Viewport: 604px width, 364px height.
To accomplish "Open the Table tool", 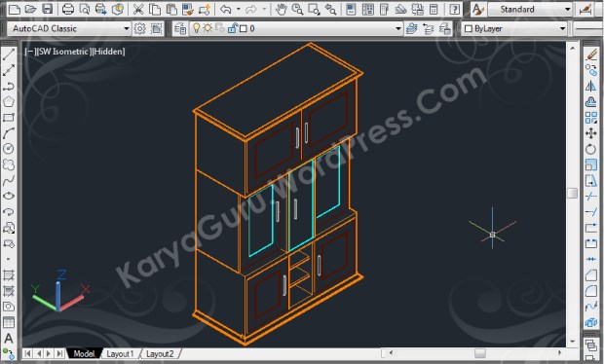I will 9,322.
